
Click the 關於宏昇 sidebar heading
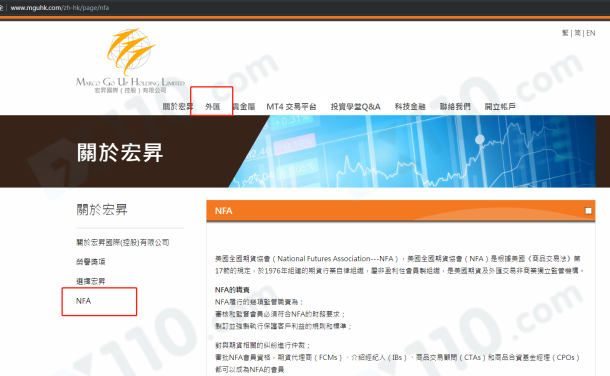(102, 210)
